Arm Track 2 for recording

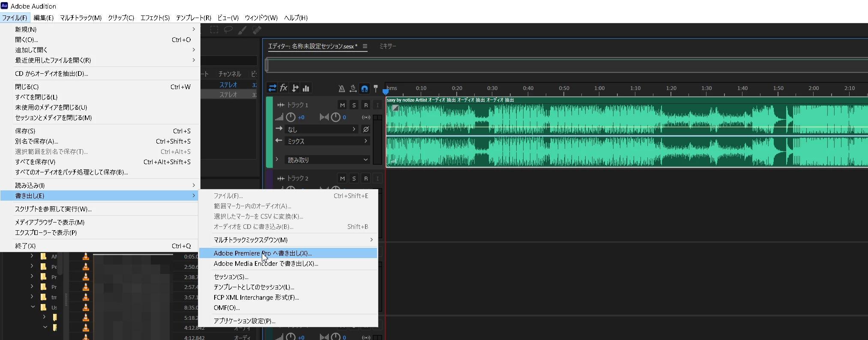[x=366, y=178]
